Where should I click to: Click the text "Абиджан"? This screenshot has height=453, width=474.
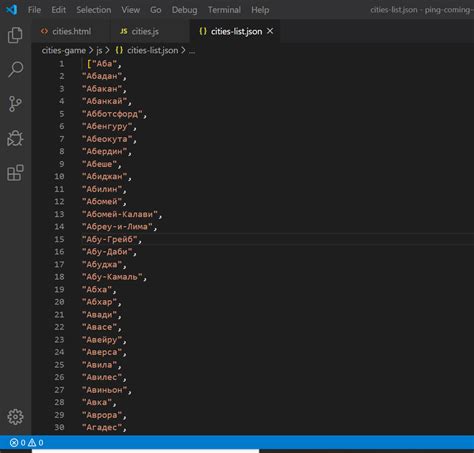tap(104, 176)
